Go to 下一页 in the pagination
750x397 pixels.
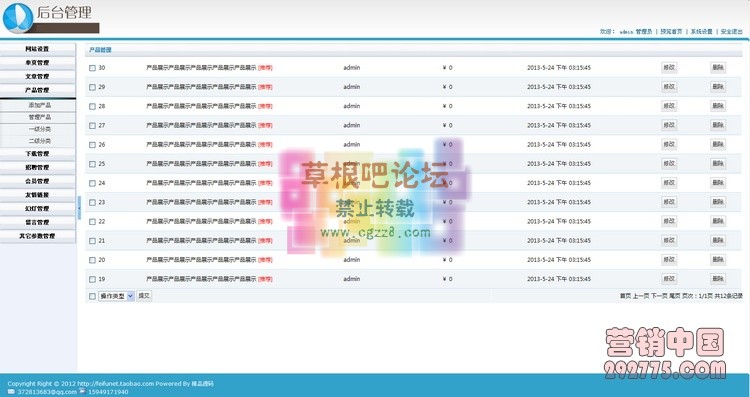[x=659, y=296]
